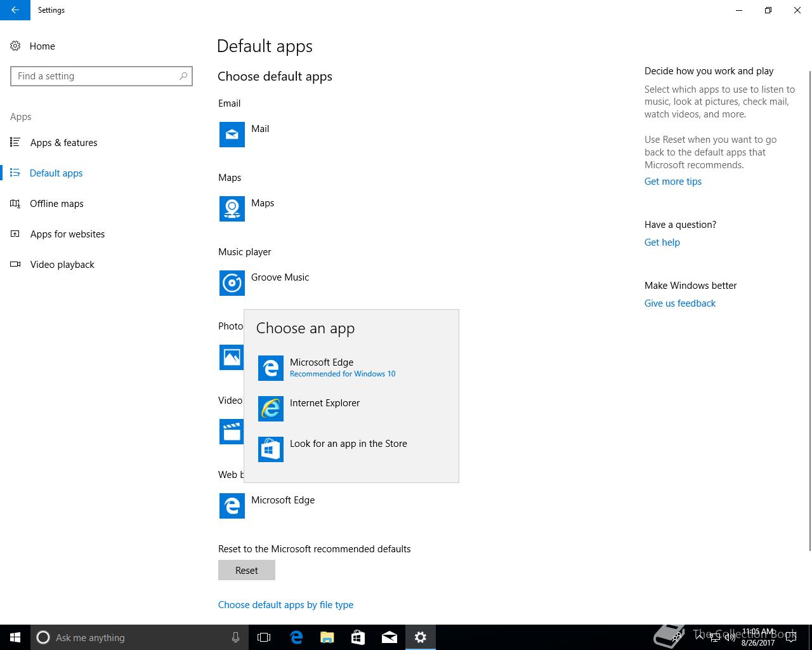The width and height of the screenshot is (812, 650).
Task: Click the Settings gear in taskbar
Action: click(421, 637)
